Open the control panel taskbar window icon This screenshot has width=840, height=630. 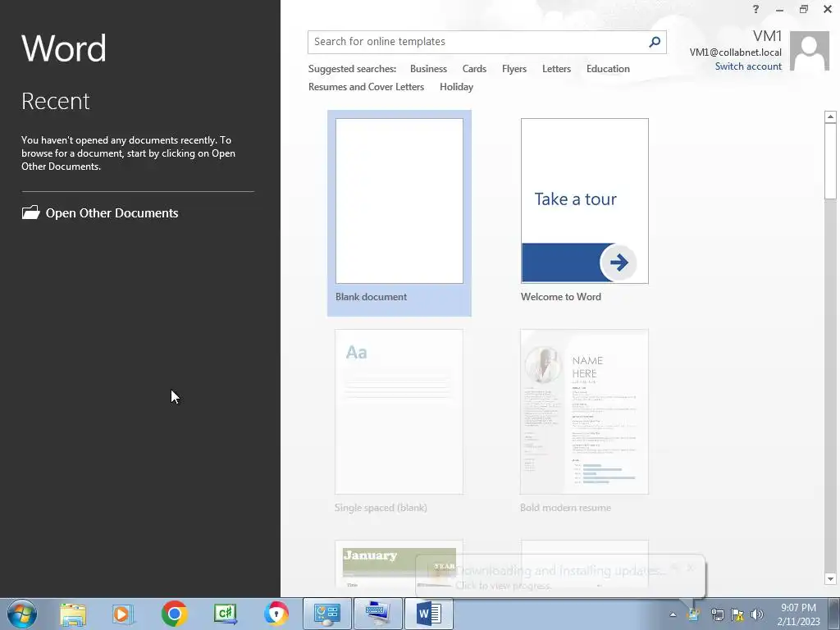pos(327,614)
